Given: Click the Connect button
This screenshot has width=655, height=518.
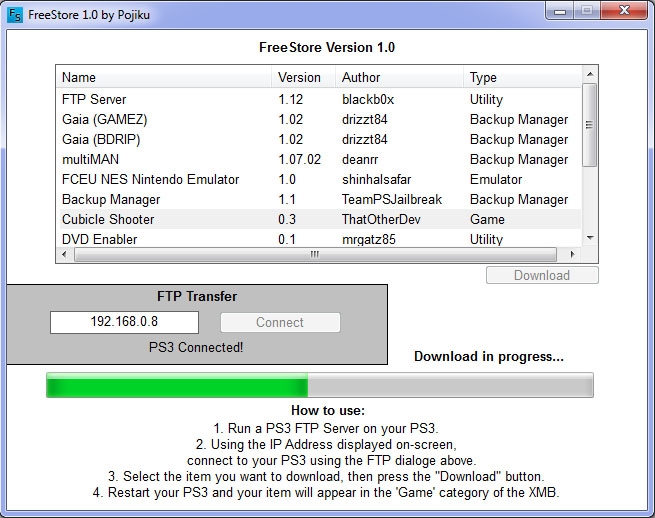Looking at the screenshot, I should pos(280,322).
